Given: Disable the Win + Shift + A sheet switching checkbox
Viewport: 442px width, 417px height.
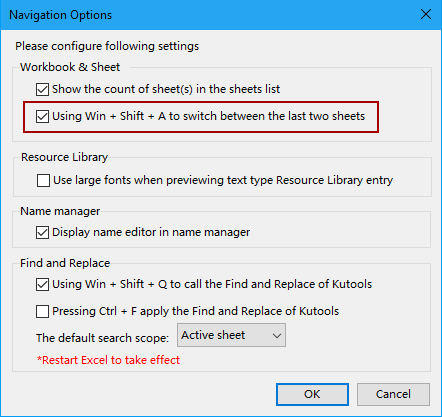Looking at the screenshot, I should [42, 117].
